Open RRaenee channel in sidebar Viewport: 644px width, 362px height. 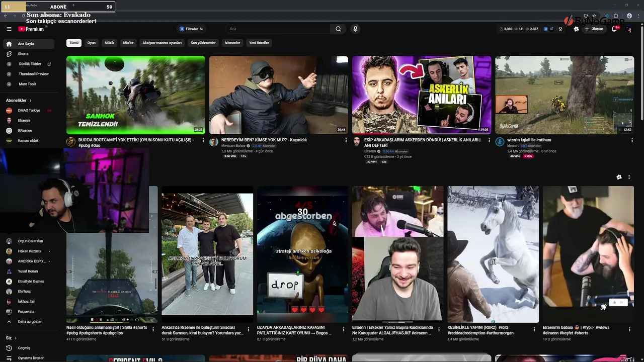(x=28, y=130)
